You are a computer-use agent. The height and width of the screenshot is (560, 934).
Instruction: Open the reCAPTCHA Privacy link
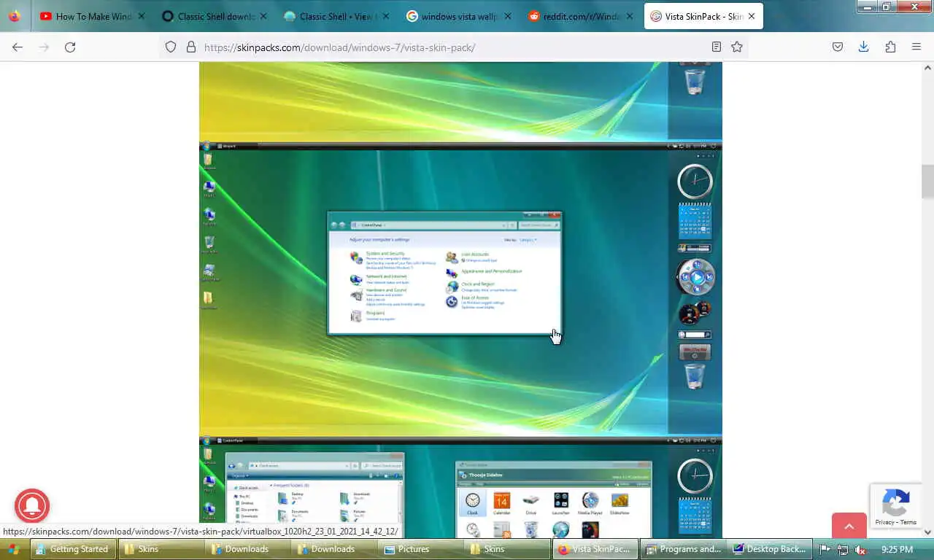click(x=884, y=522)
